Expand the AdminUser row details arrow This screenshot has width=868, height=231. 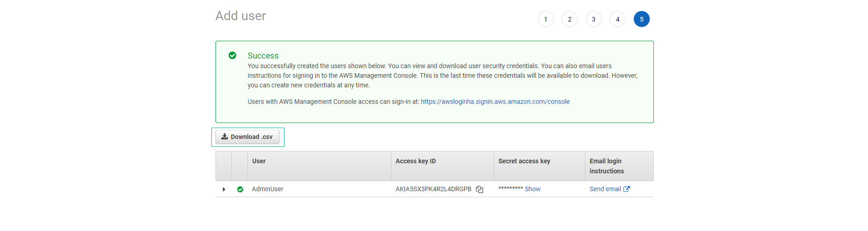pyautogui.click(x=224, y=189)
